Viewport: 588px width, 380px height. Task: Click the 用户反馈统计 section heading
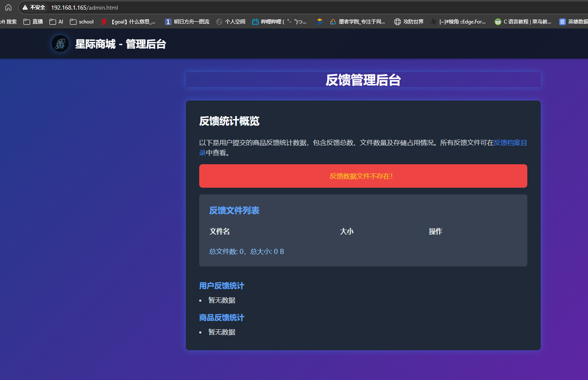221,286
